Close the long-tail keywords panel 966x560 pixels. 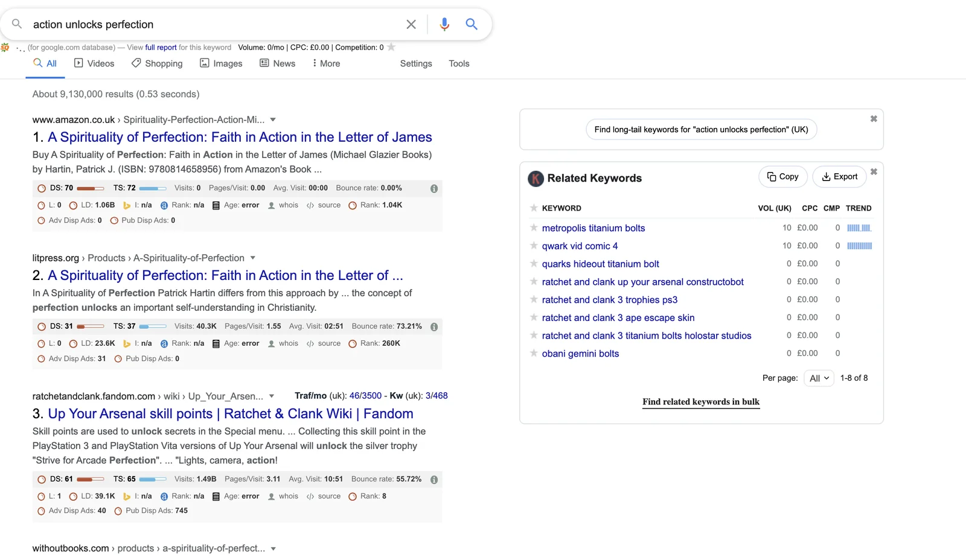pyautogui.click(x=874, y=119)
